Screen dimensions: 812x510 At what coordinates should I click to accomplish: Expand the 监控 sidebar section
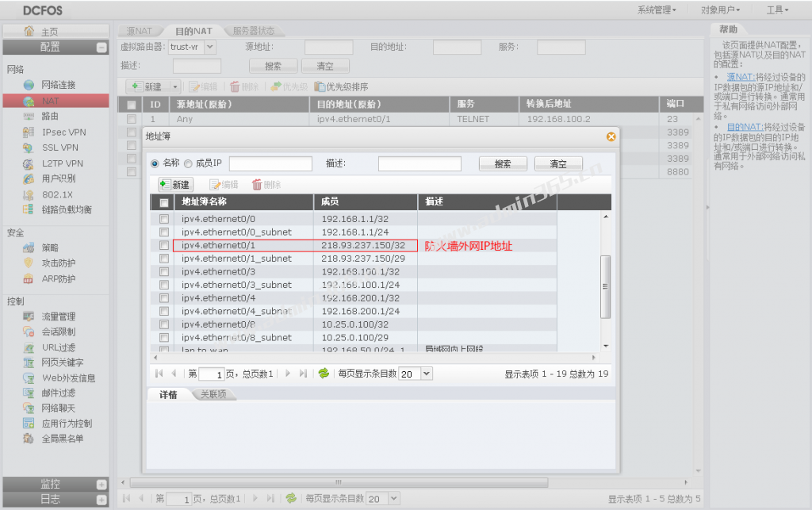pyautogui.click(x=101, y=485)
